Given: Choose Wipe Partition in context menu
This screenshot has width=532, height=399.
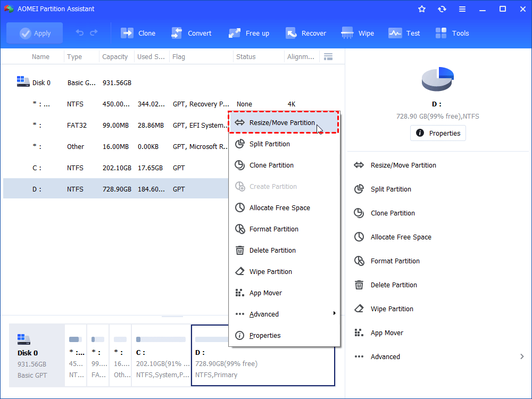Looking at the screenshot, I should 284,272.
